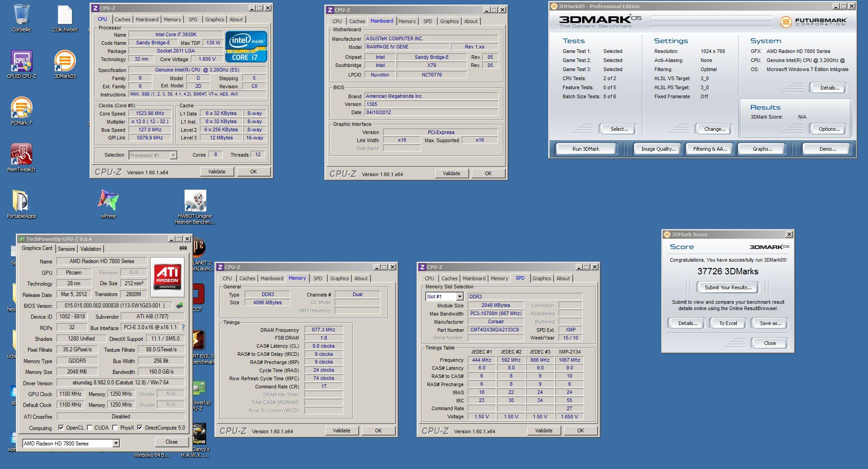Click the RAMPAGE IV GENE model field

point(407,47)
